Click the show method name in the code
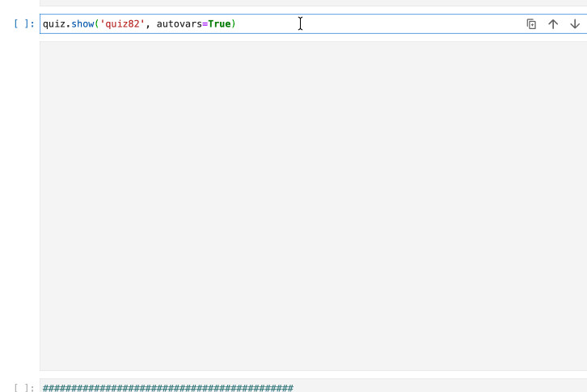This screenshot has height=392, width=587. click(x=82, y=24)
